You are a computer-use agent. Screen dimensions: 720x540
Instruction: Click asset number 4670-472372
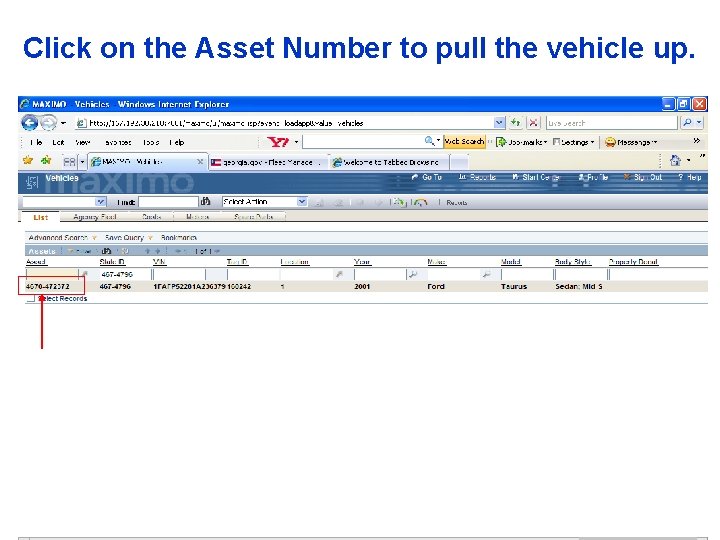[48, 286]
